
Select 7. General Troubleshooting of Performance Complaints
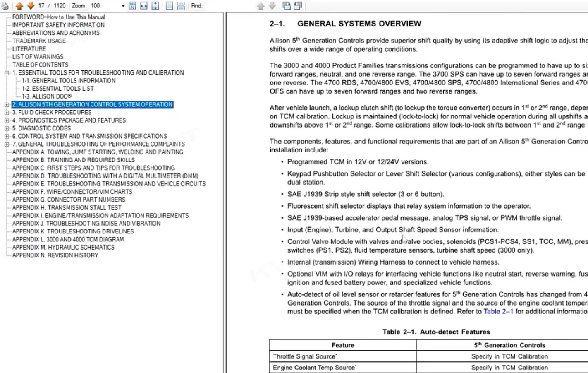(x=98, y=144)
